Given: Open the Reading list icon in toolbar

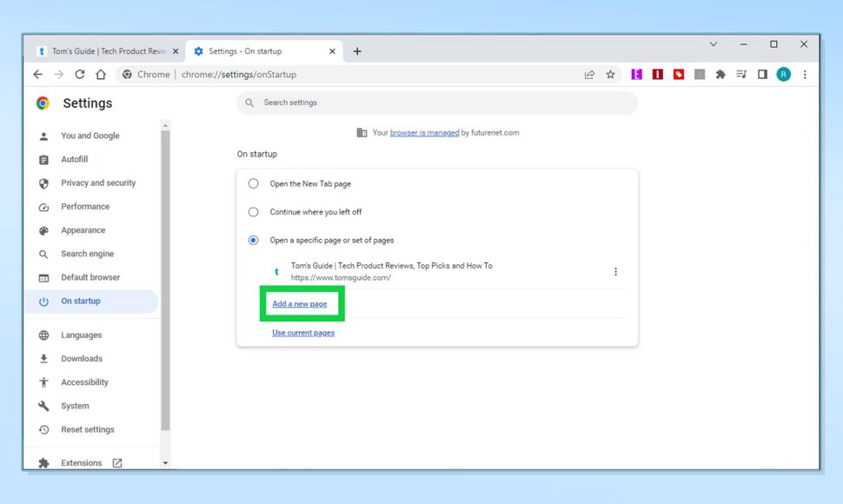Looking at the screenshot, I should [x=741, y=74].
